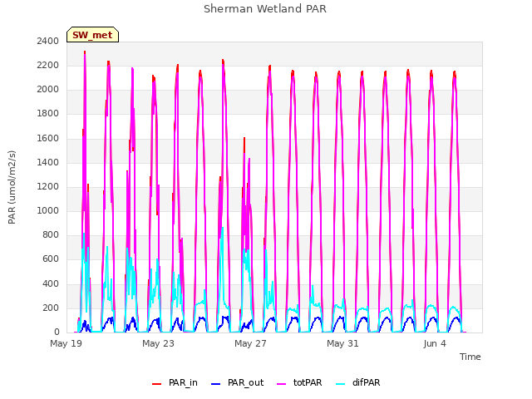Click the 1600 y-axis tick label
The image size is (532, 399).
click(x=48, y=139)
